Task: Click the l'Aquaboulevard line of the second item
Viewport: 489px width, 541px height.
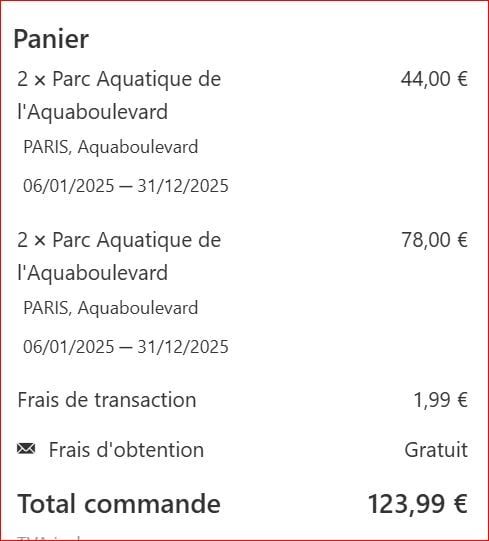Action: tap(92, 273)
